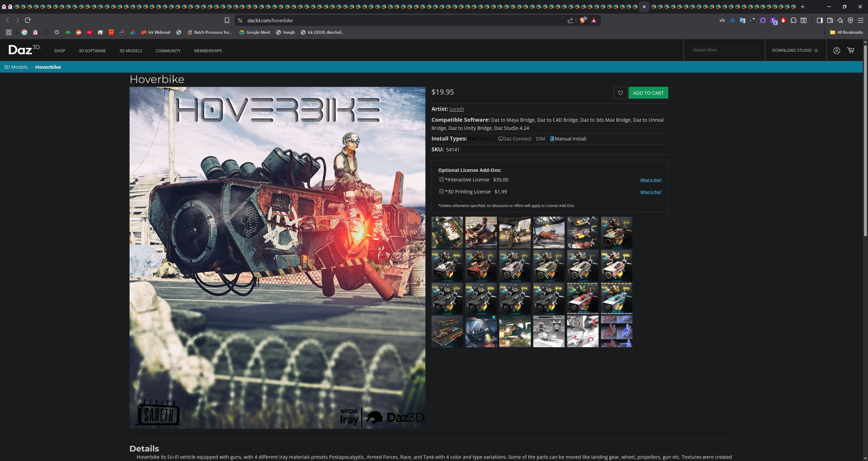868x461 pixels.
Task: Open the All Bookmarks folder
Action: (847, 32)
